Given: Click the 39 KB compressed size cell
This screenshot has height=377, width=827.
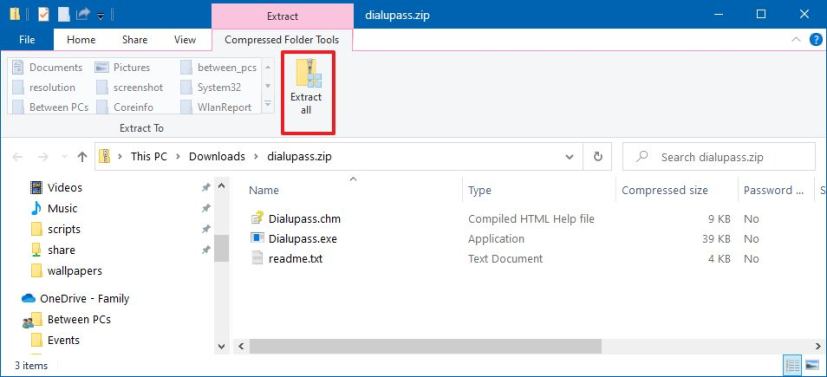Looking at the screenshot, I should 716,239.
